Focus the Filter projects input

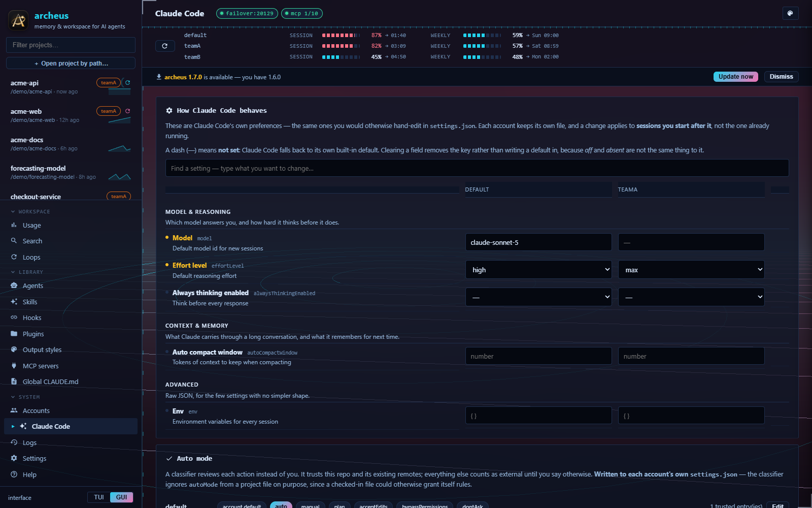[x=71, y=45]
